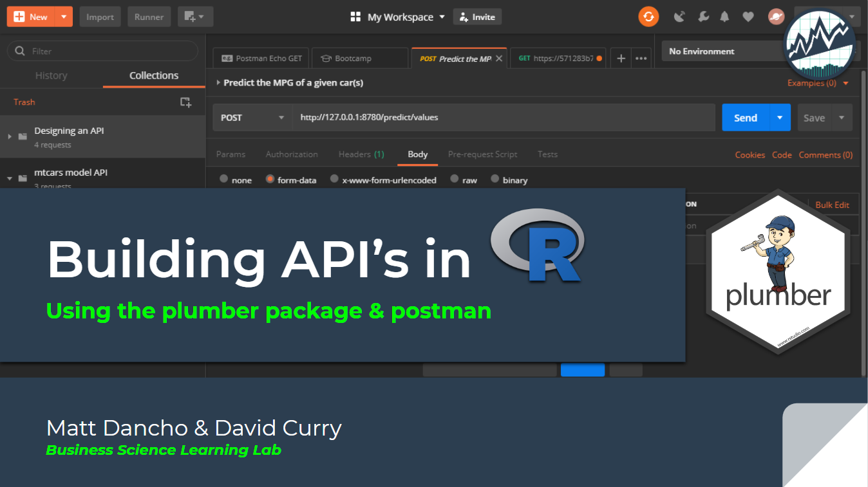Select the form-data radio button
The height and width of the screenshot is (487, 868).
click(x=270, y=179)
